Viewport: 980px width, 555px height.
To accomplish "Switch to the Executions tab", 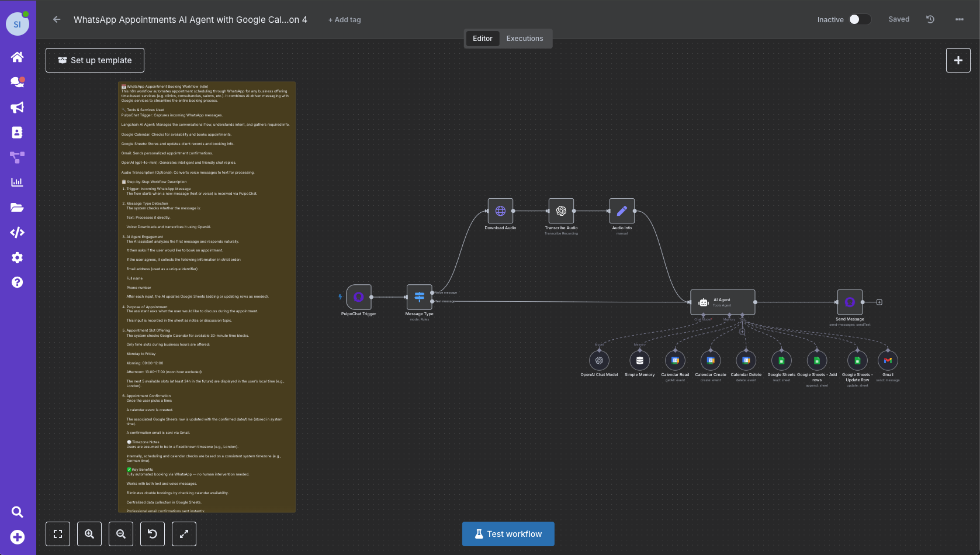I will pyautogui.click(x=525, y=39).
